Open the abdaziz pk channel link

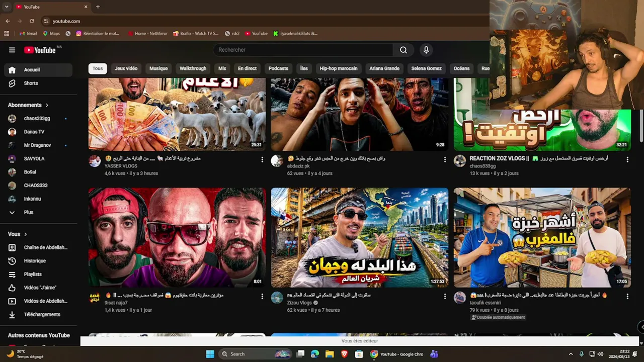(x=298, y=166)
